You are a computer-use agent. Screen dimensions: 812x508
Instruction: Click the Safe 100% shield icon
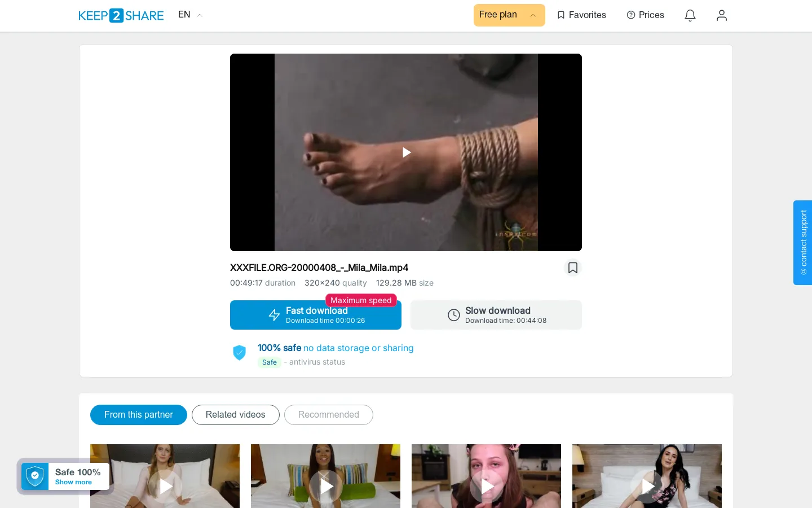pyautogui.click(x=35, y=476)
